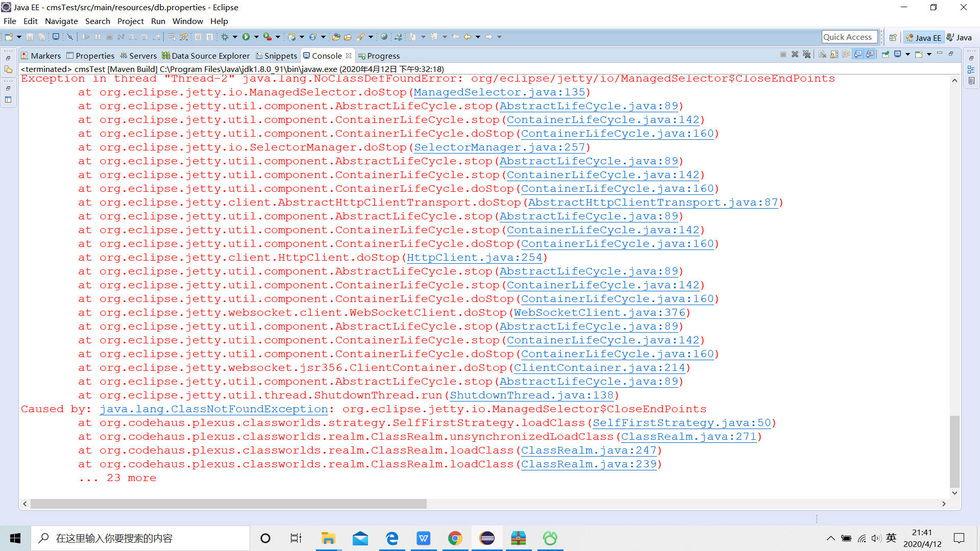The width and height of the screenshot is (980, 551).
Task: Click the Windows Start button
Action: tap(15, 538)
